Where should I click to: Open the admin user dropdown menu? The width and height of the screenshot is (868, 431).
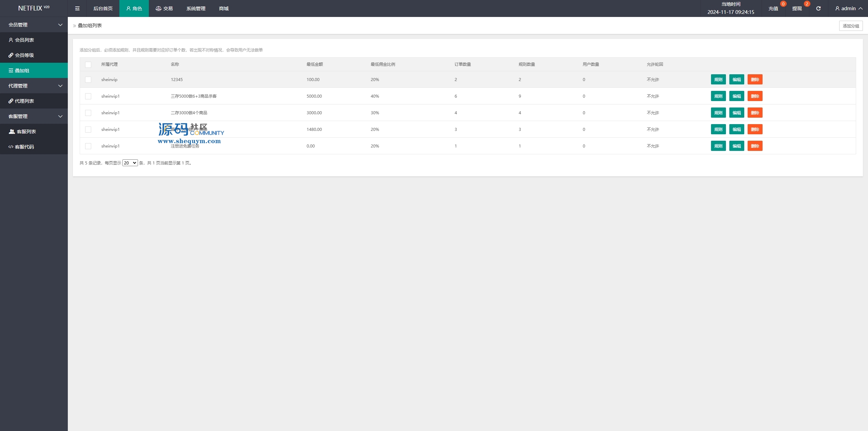(849, 8)
